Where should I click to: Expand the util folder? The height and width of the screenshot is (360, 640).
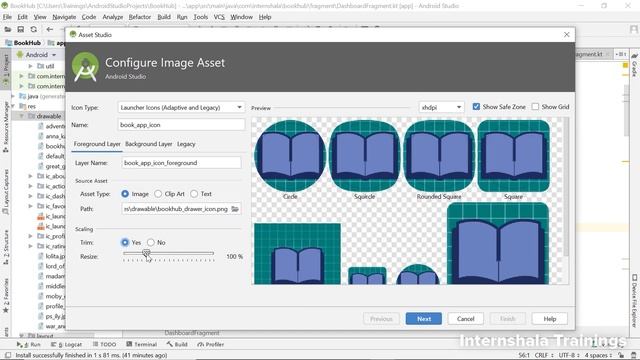pos(30,66)
